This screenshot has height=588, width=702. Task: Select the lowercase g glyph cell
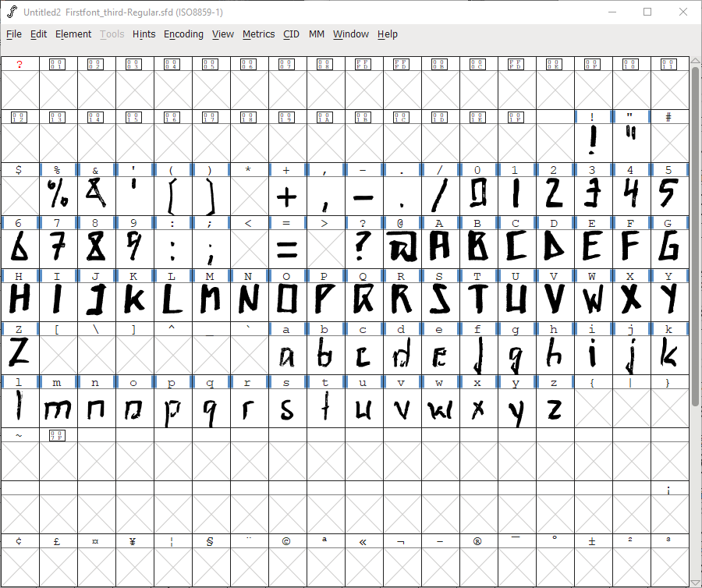(516, 355)
